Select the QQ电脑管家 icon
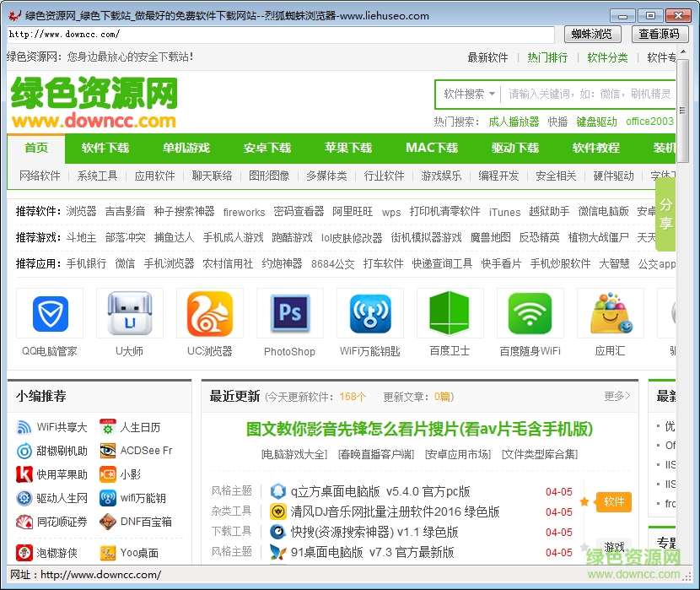The image size is (700, 590). (x=50, y=313)
